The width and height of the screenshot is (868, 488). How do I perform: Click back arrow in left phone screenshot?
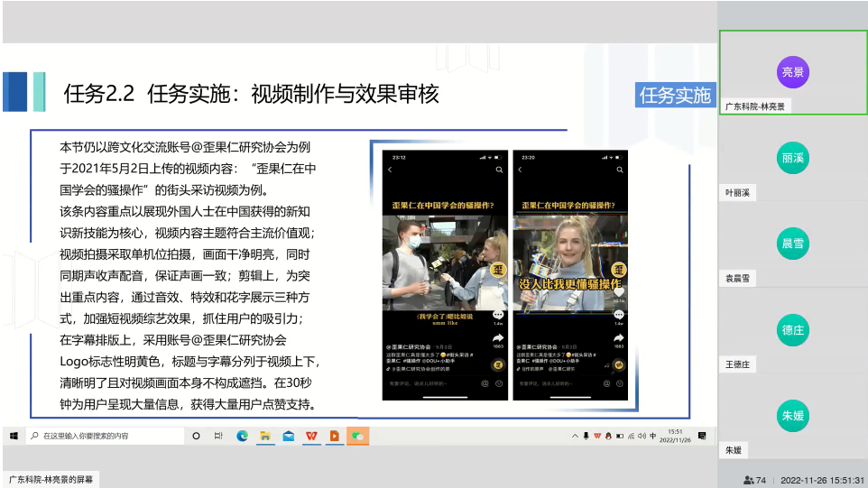390,170
